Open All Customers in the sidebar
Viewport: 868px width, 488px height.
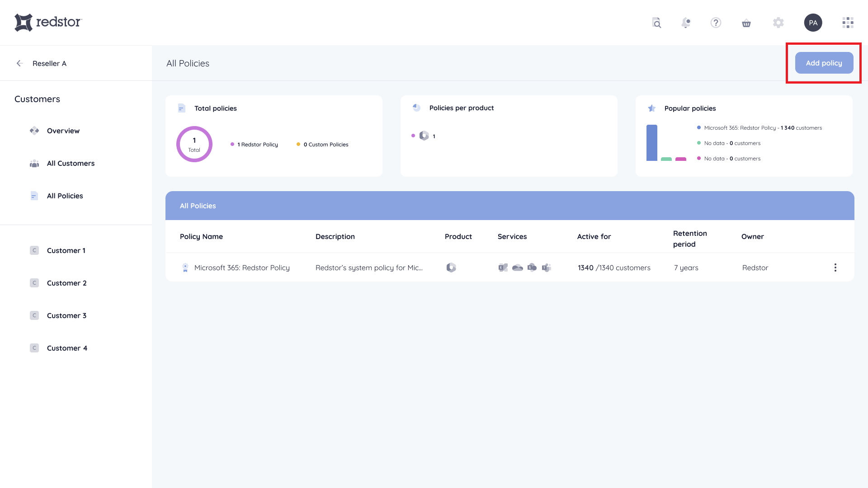pos(71,163)
